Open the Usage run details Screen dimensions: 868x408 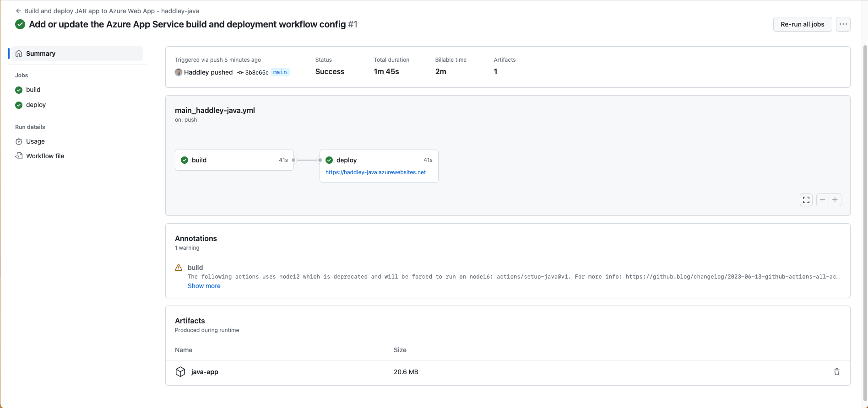point(35,141)
